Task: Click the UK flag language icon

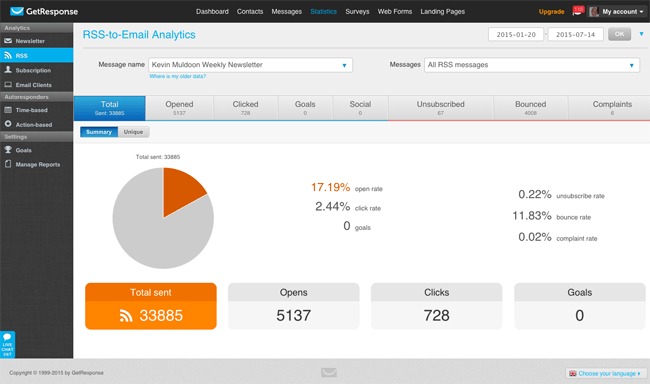Action: [x=572, y=373]
